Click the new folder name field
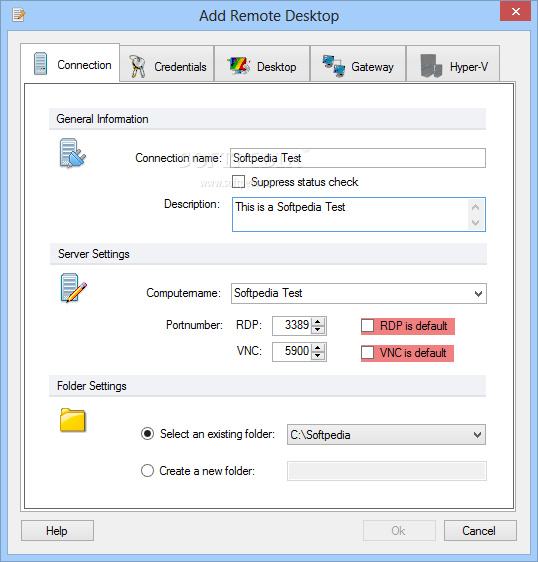The width and height of the screenshot is (538, 562). click(387, 471)
